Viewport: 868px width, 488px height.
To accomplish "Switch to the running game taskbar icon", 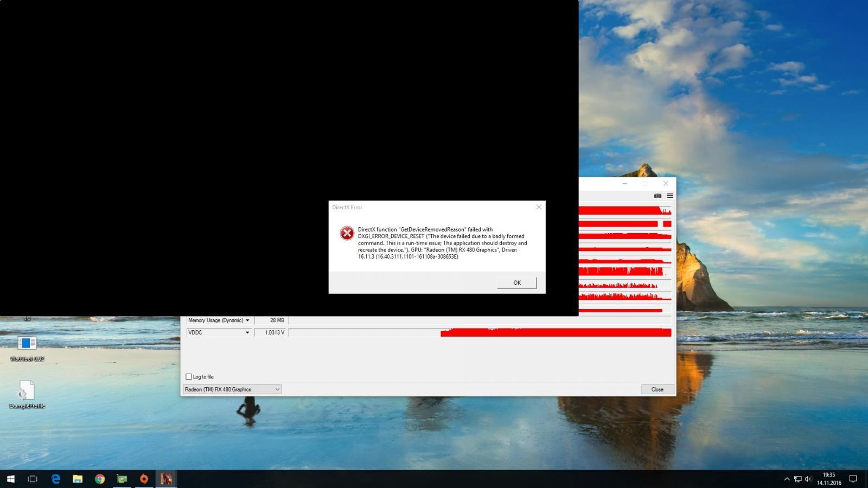I will click(166, 479).
